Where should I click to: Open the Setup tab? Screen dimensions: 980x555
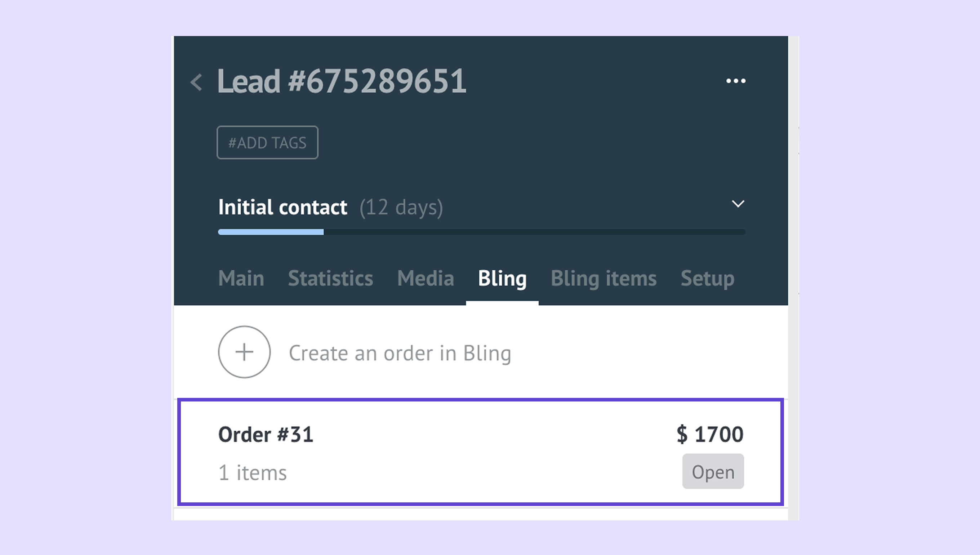click(707, 278)
